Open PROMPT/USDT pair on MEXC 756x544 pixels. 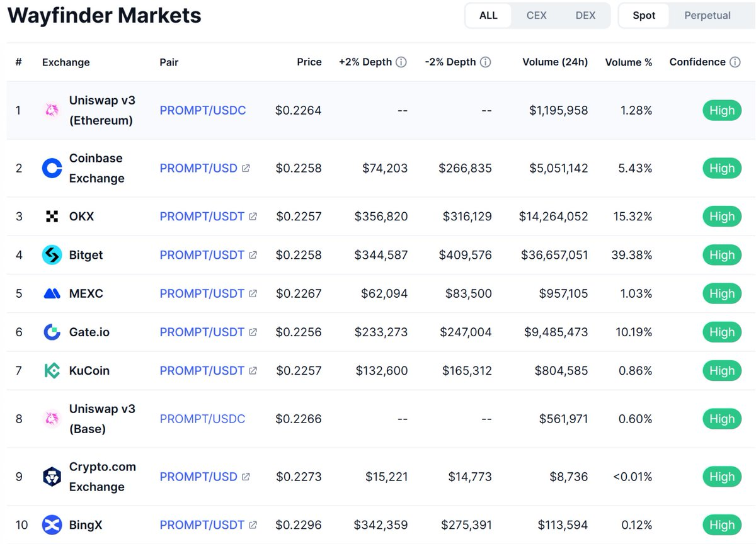pos(202,293)
